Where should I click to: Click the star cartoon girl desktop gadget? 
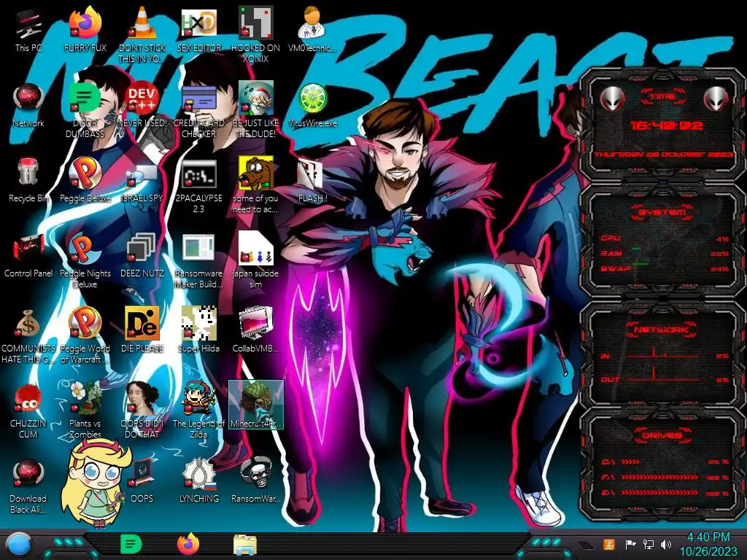pyautogui.click(x=97, y=482)
